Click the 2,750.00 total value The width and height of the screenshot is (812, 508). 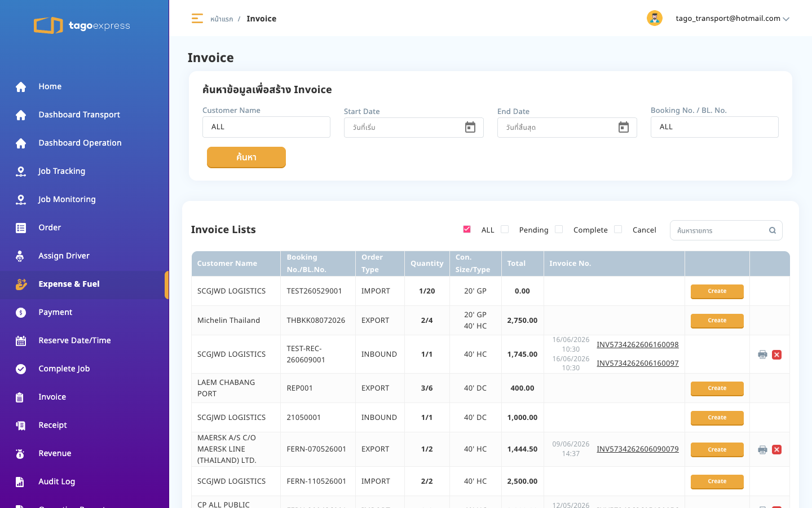coord(522,321)
